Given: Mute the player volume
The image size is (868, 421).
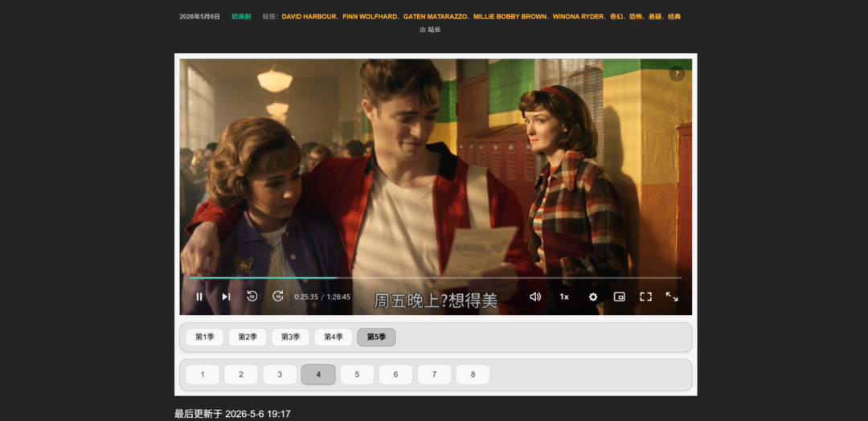Looking at the screenshot, I should (x=534, y=296).
